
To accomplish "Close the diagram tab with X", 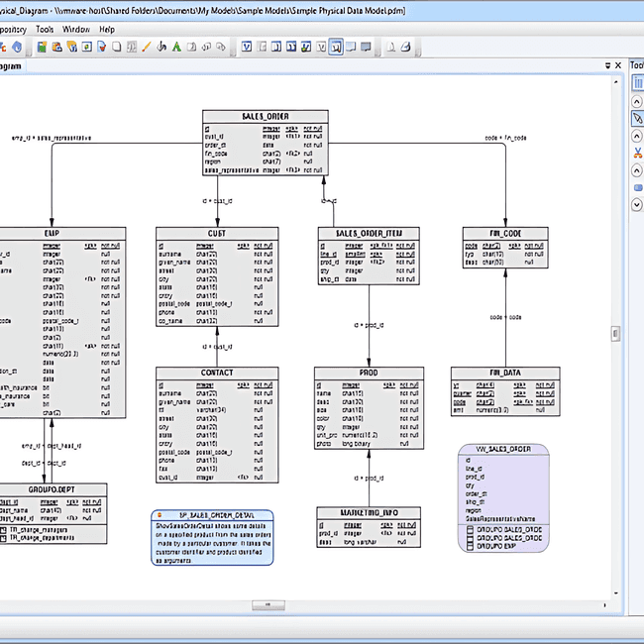I will pyautogui.click(x=617, y=65).
